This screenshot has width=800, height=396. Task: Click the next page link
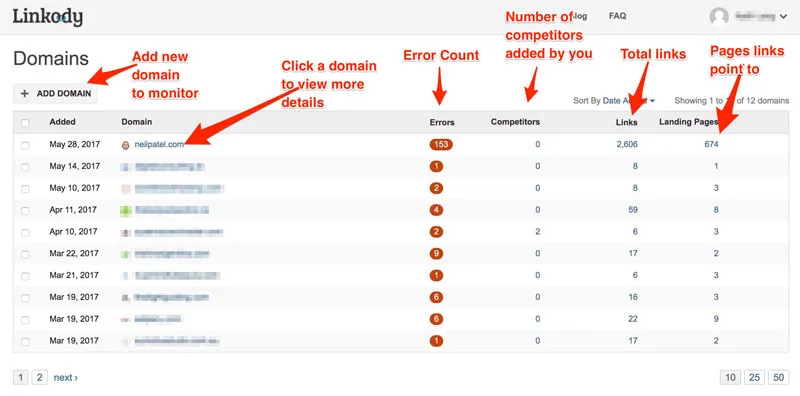click(65, 378)
